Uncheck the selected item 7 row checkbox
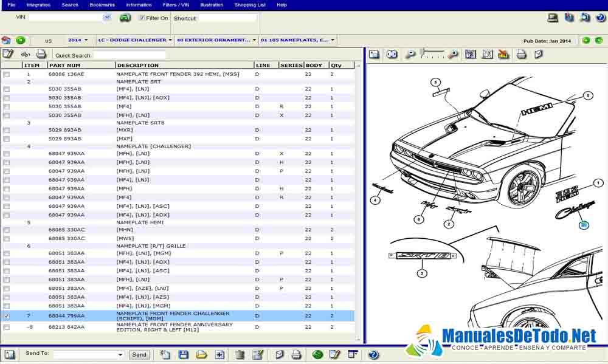Image resolution: width=608 pixels, height=364 pixels. [x=7, y=316]
